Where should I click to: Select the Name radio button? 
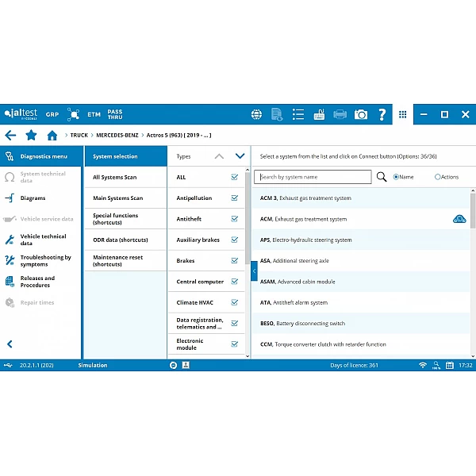pos(396,177)
